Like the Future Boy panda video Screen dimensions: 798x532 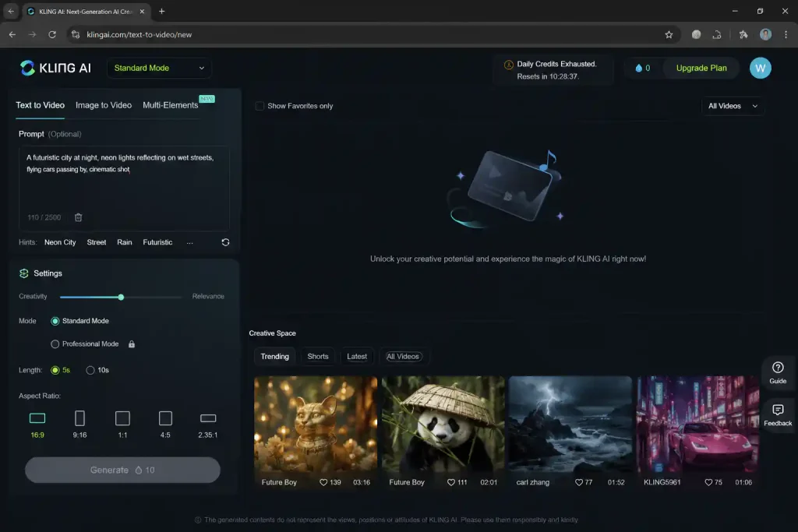pos(451,482)
